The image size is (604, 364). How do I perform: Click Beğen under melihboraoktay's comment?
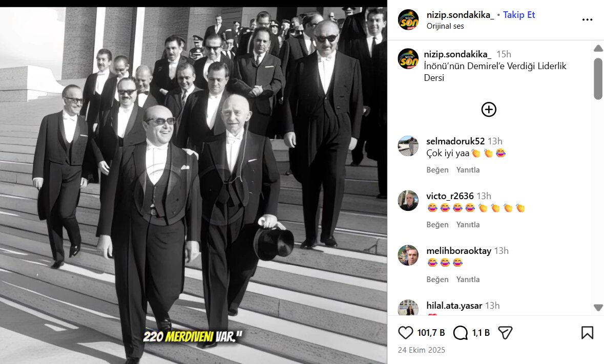[437, 280]
